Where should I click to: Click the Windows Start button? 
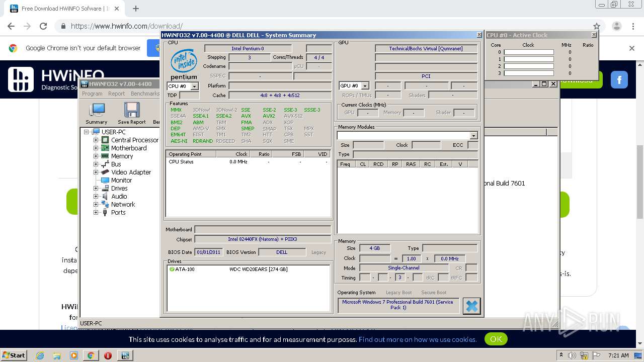click(x=14, y=355)
